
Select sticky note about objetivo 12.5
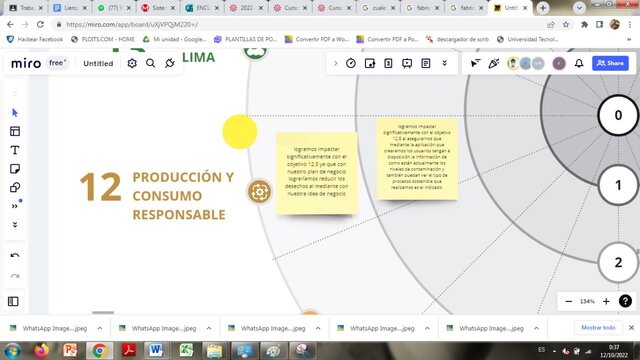(317, 173)
